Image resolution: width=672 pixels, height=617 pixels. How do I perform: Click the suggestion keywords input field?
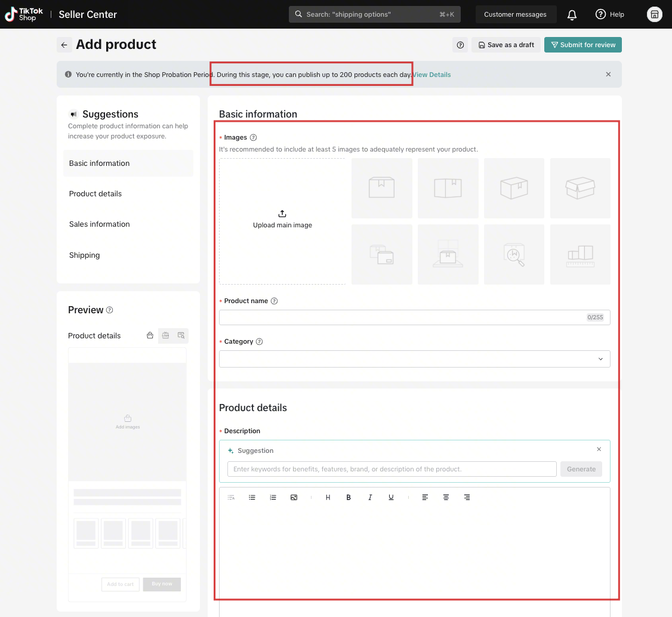click(x=392, y=469)
